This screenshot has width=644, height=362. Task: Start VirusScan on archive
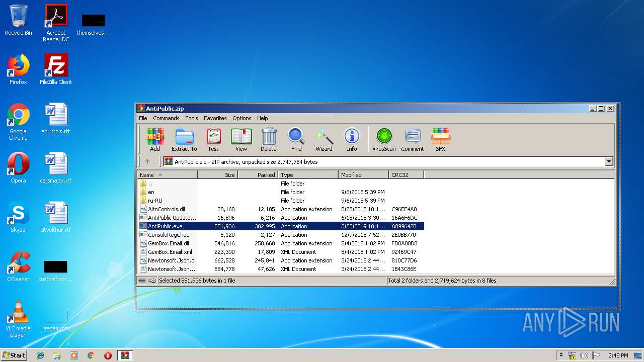pos(384,139)
